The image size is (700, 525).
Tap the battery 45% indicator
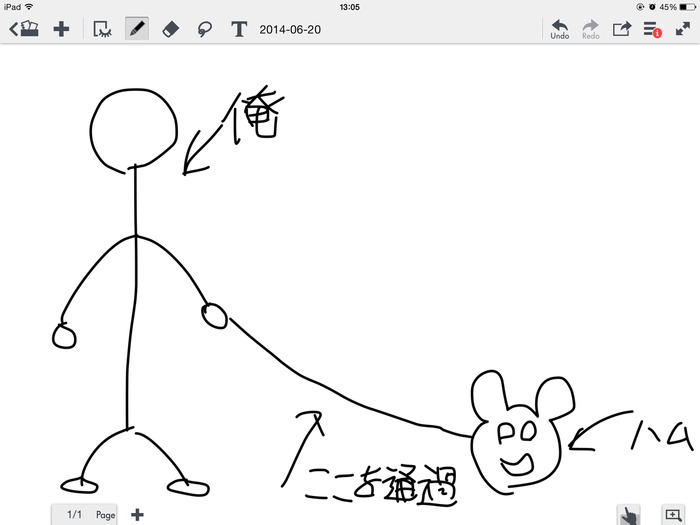pyautogui.click(x=677, y=7)
